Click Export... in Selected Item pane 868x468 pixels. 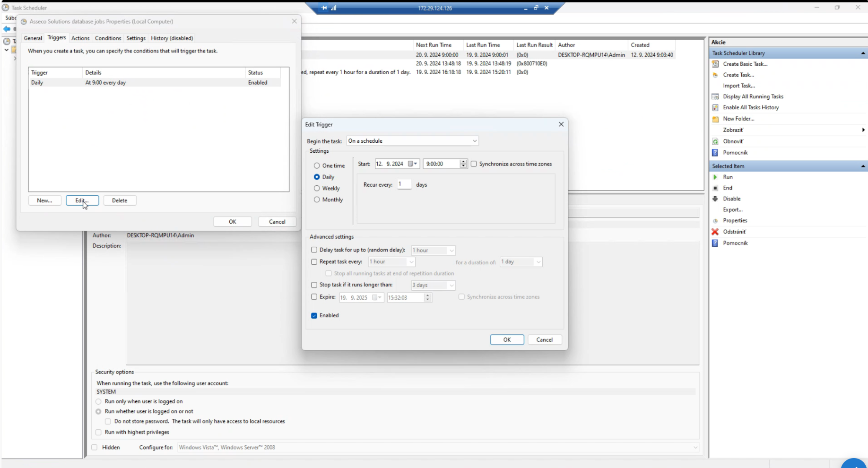tap(733, 209)
